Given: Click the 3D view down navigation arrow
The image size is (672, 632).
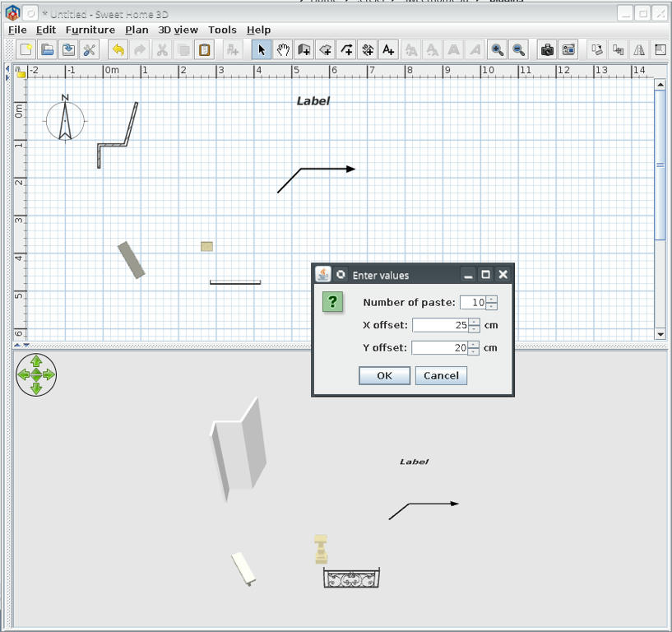Looking at the screenshot, I should pyautogui.click(x=36, y=388).
